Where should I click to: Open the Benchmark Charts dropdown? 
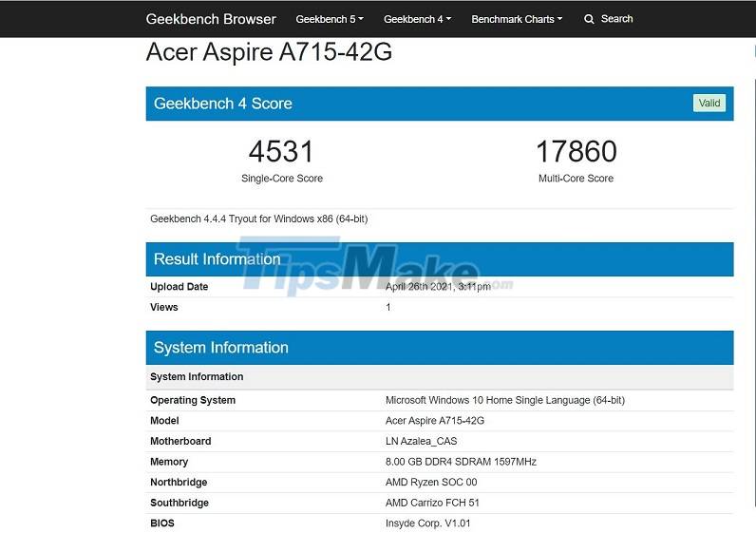click(517, 19)
